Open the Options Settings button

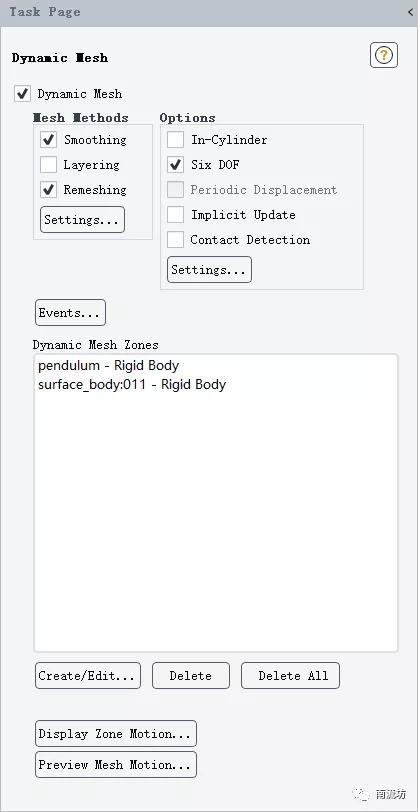[209, 270]
